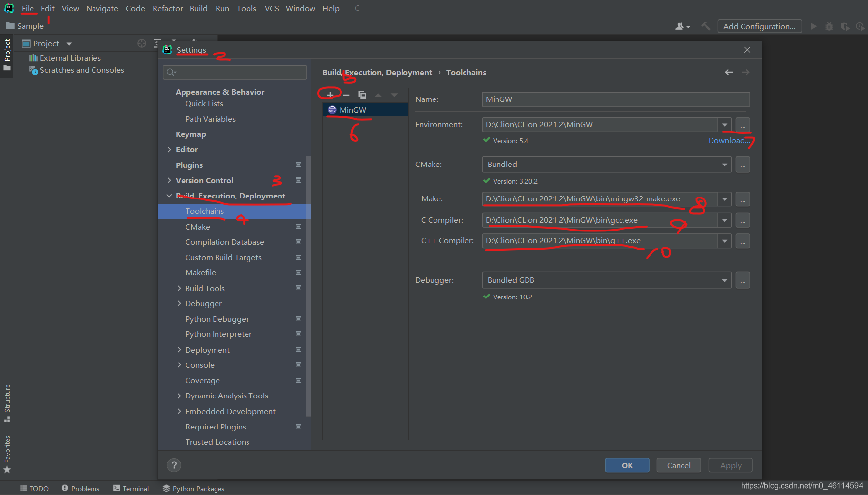Click Add Configuration button
This screenshot has height=495, width=868.
point(760,26)
